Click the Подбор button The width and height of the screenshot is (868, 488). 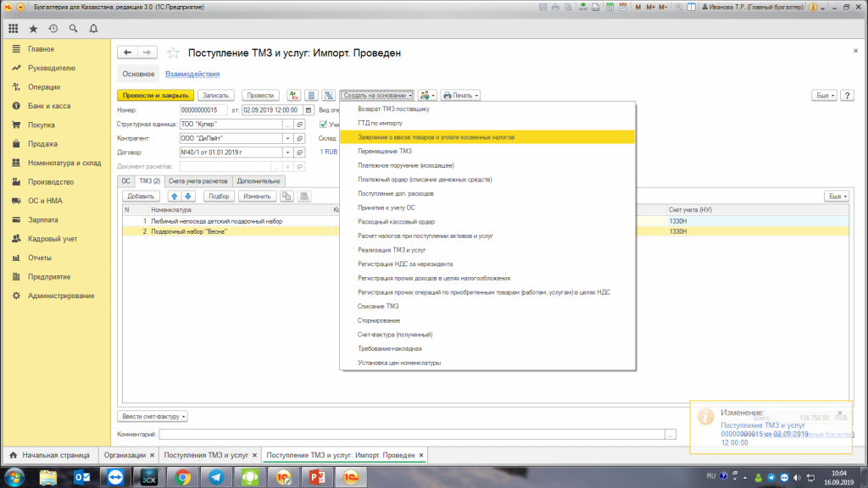(220, 197)
